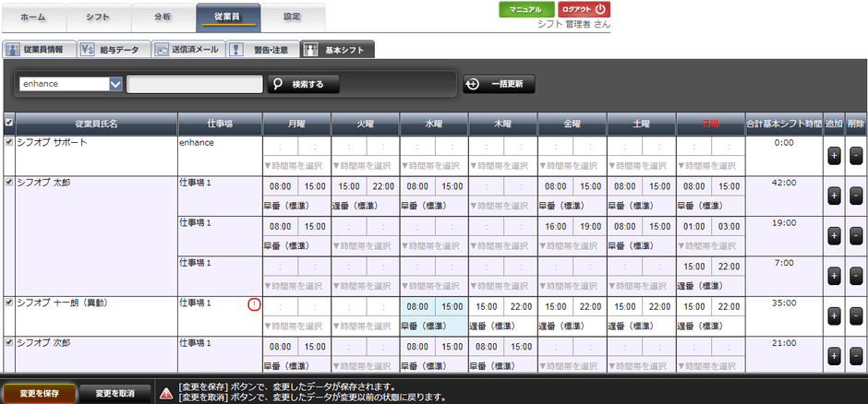Click minus button in the 21:00 row
The height and width of the screenshot is (404, 868).
pos(855,355)
